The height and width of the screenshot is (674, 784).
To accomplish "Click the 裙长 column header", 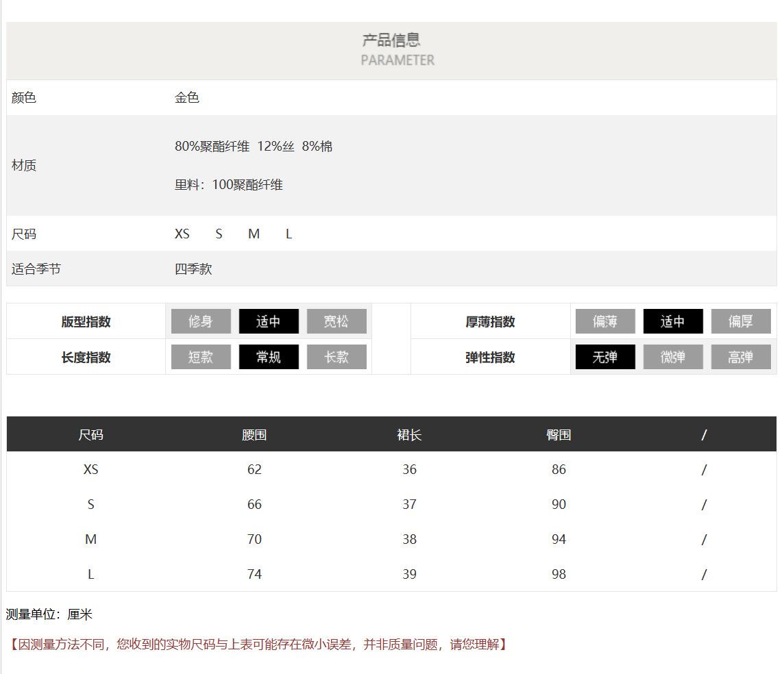I will pyautogui.click(x=409, y=435).
